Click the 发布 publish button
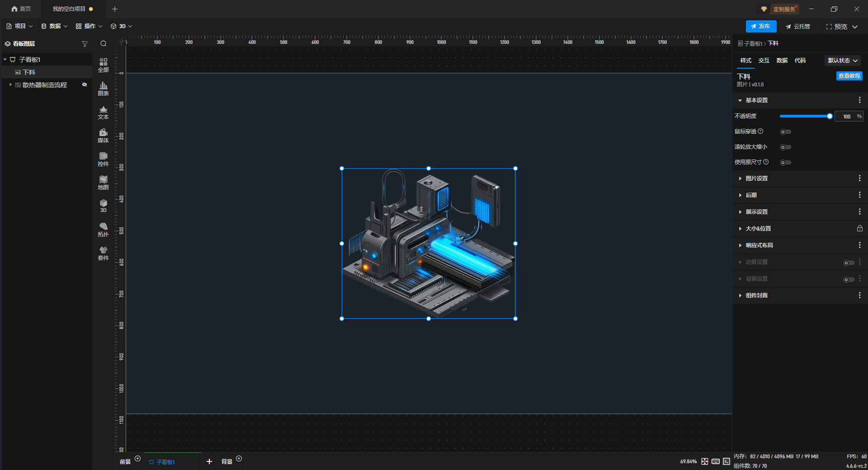Image resolution: width=868 pixels, height=470 pixels. click(x=761, y=26)
